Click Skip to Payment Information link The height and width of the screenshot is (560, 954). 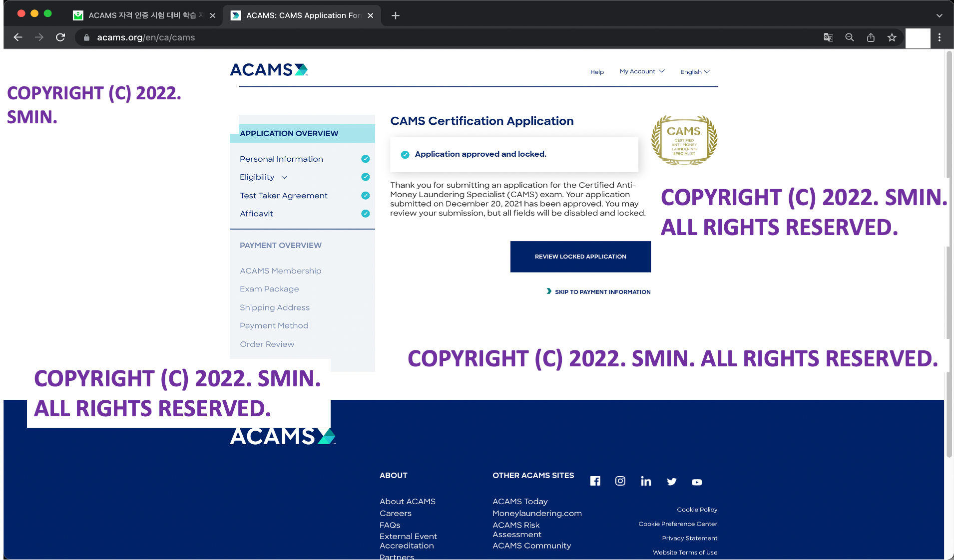598,292
